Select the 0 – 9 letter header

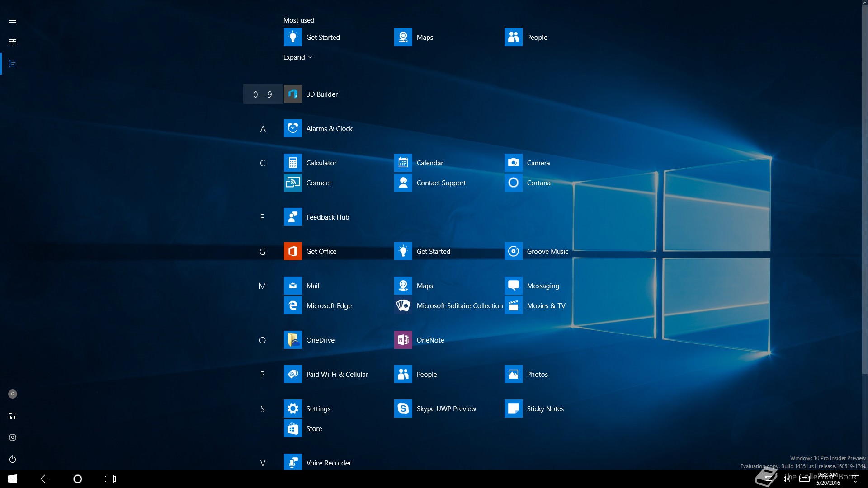(x=263, y=94)
